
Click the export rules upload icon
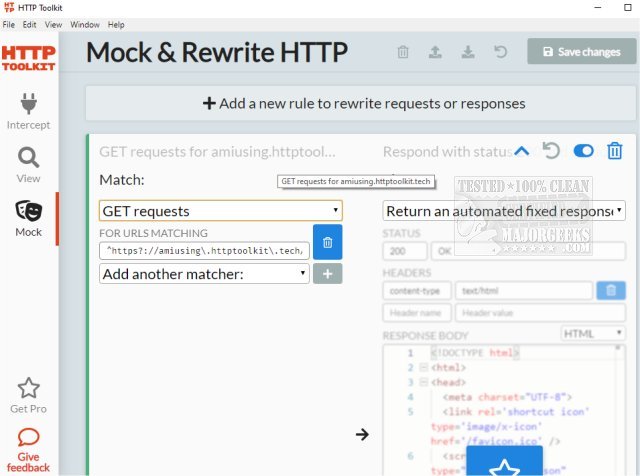pyautogui.click(x=436, y=52)
